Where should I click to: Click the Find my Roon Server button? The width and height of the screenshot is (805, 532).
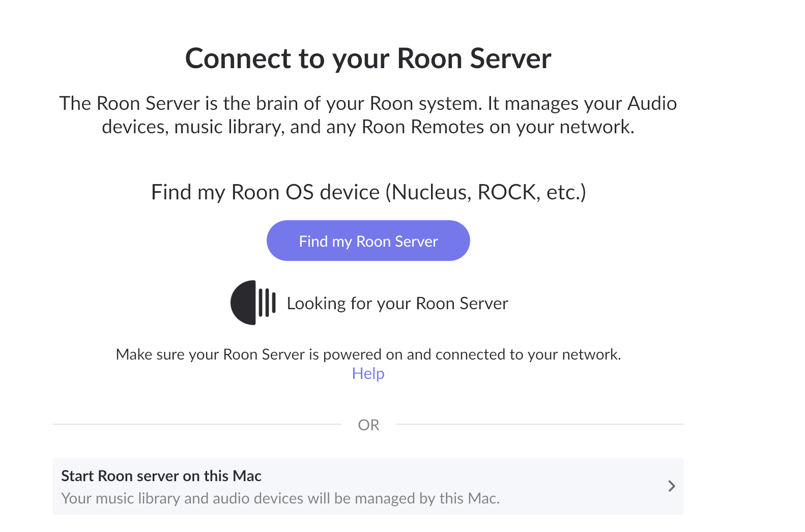[368, 241]
